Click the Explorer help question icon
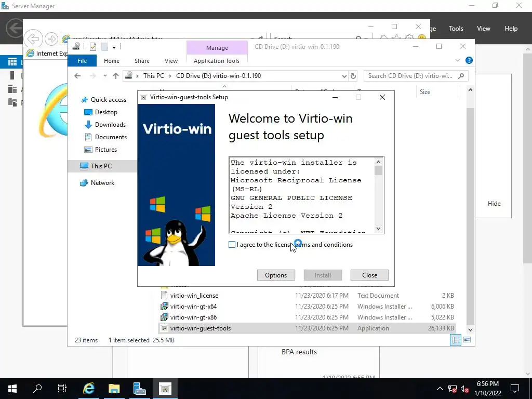Image resolution: width=532 pixels, height=399 pixels. pyautogui.click(x=469, y=60)
